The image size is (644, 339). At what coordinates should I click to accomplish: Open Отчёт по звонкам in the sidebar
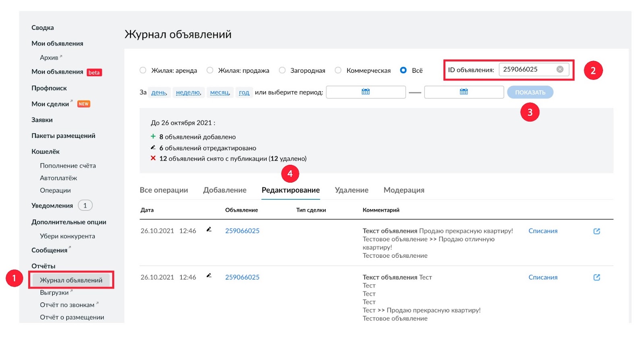67,305
